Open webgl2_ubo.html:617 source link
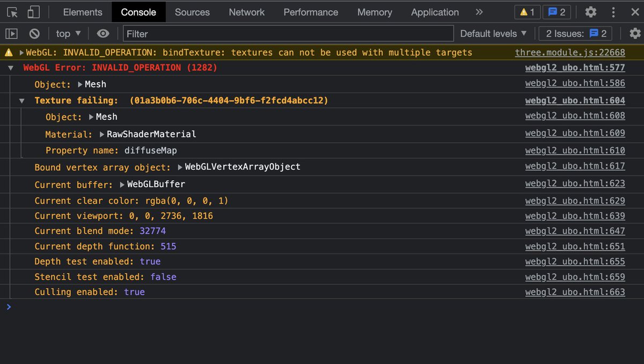 click(575, 166)
